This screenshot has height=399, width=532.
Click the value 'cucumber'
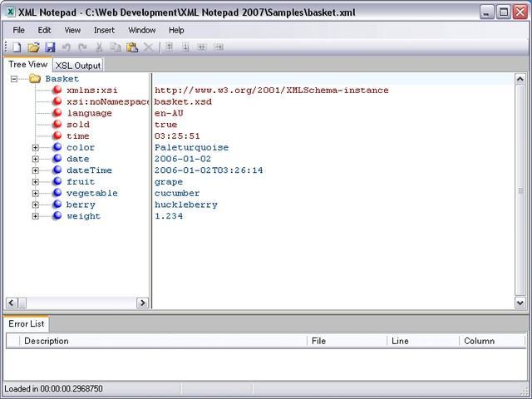click(x=177, y=194)
